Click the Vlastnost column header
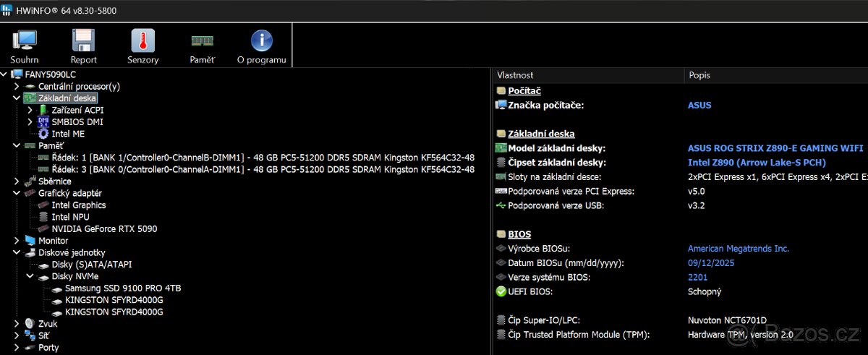868x355 pixels. (x=588, y=74)
